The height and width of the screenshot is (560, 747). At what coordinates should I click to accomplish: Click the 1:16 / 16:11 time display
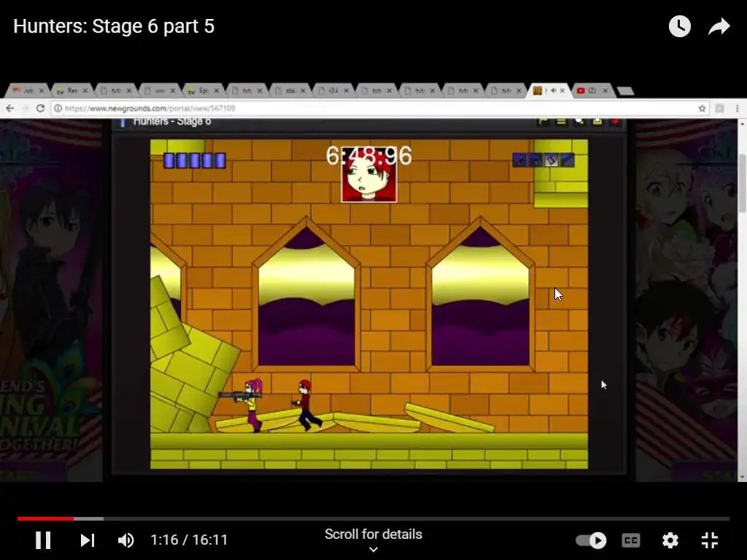click(189, 540)
